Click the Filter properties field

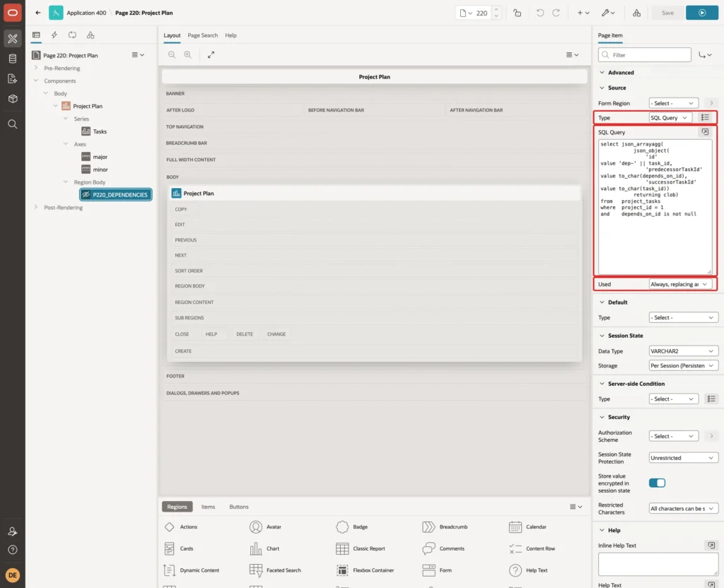point(645,55)
